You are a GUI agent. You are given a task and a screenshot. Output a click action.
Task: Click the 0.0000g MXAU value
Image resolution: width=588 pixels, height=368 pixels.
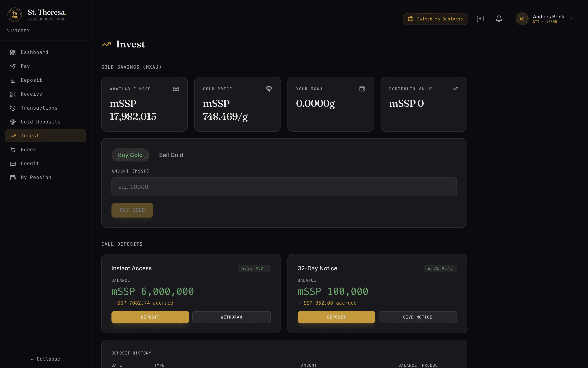315,104
